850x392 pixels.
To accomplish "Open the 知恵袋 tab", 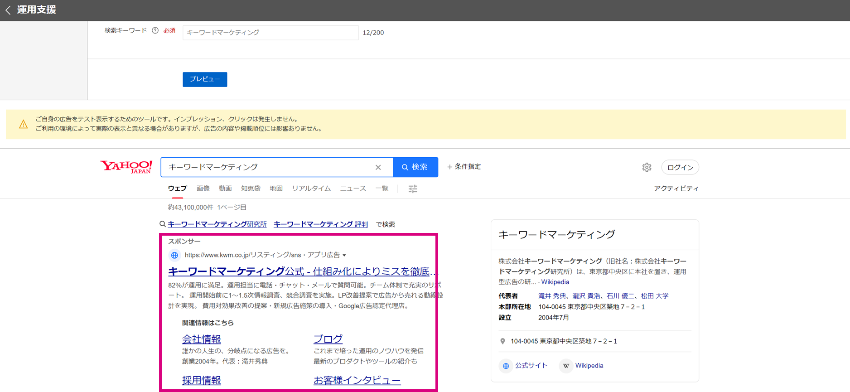I will [x=250, y=189].
